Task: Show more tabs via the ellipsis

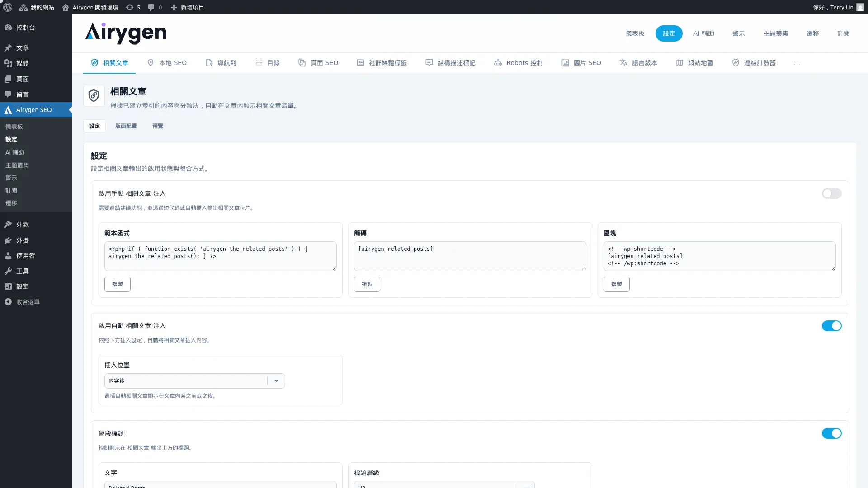Action: (797, 63)
